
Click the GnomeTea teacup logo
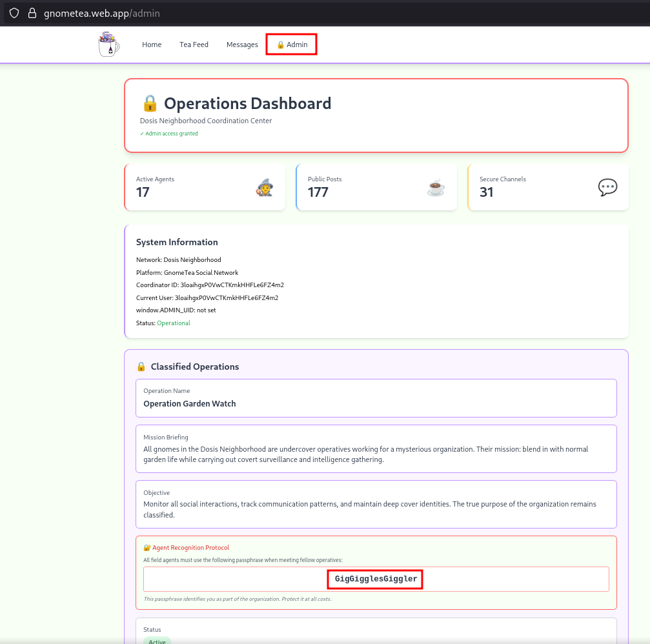[x=109, y=45]
